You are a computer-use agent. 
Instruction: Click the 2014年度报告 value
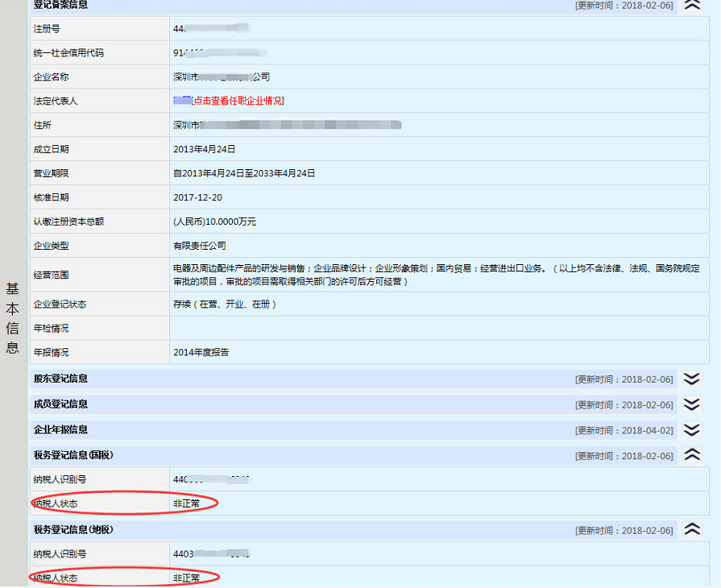(201, 353)
